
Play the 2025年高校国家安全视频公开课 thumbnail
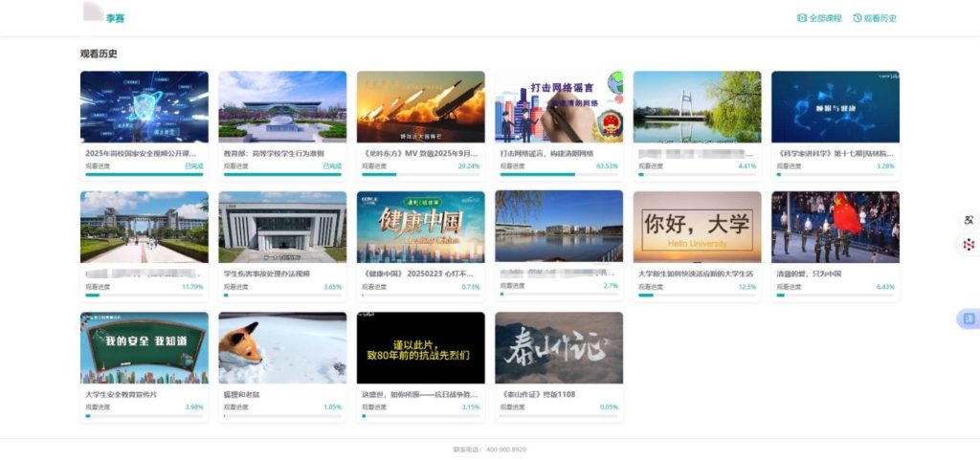144,106
